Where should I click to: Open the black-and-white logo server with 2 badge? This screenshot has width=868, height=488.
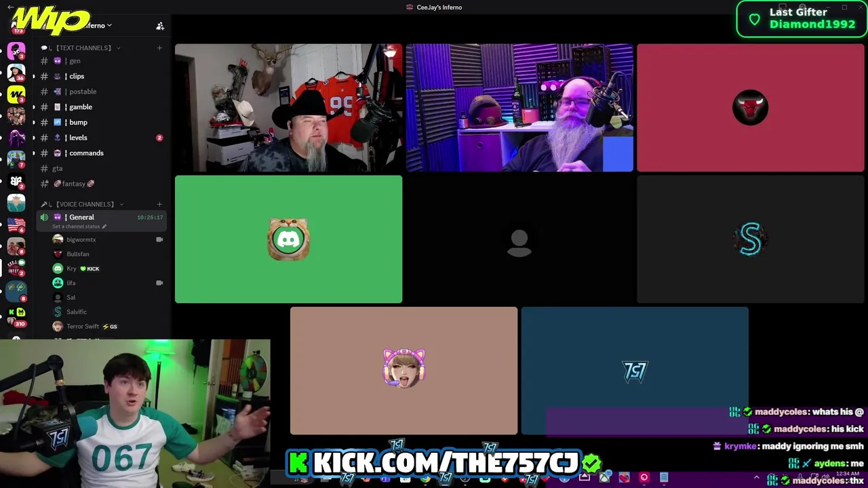[x=16, y=181]
